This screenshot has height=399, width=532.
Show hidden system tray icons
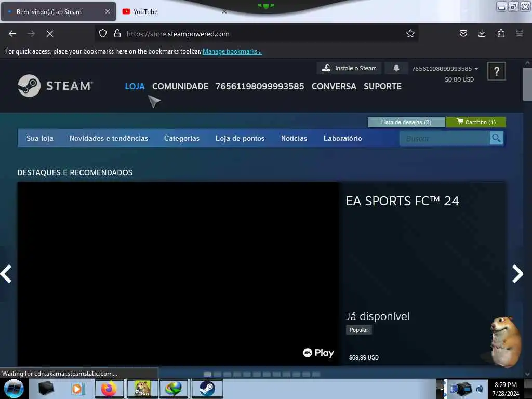click(442, 389)
